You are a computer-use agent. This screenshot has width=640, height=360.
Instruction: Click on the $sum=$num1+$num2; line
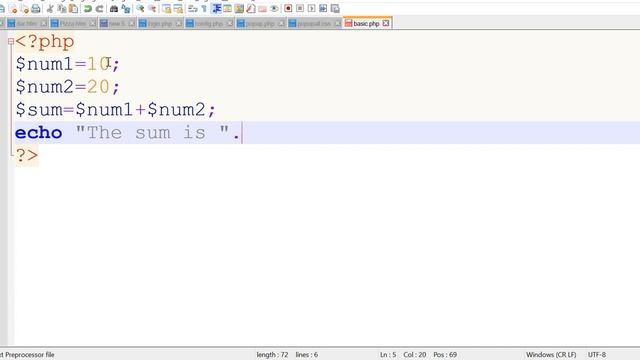(116, 110)
